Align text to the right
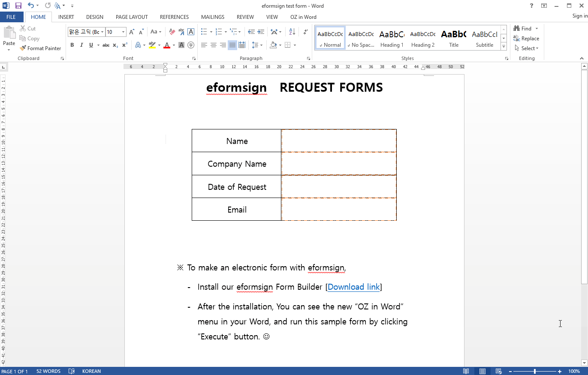 tap(223, 45)
